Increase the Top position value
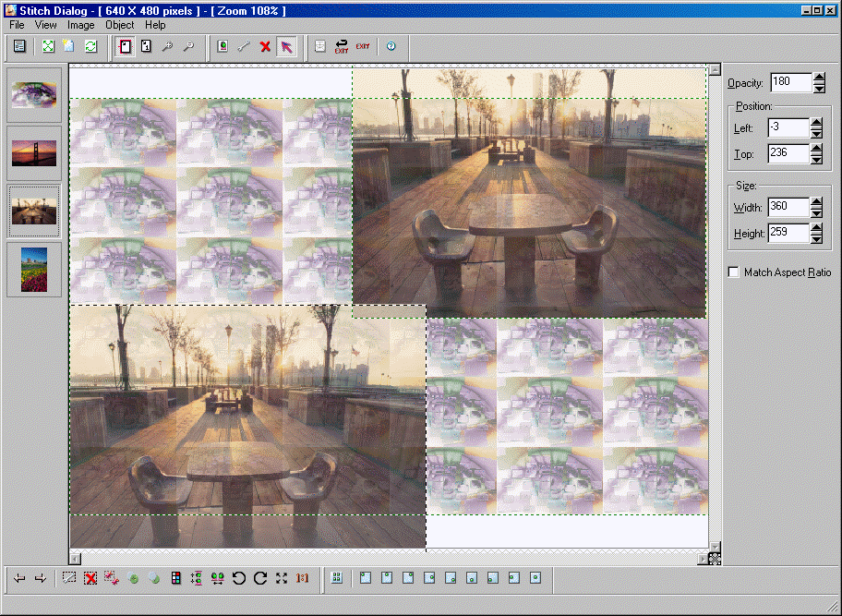The height and width of the screenshot is (616, 842). click(x=814, y=150)
